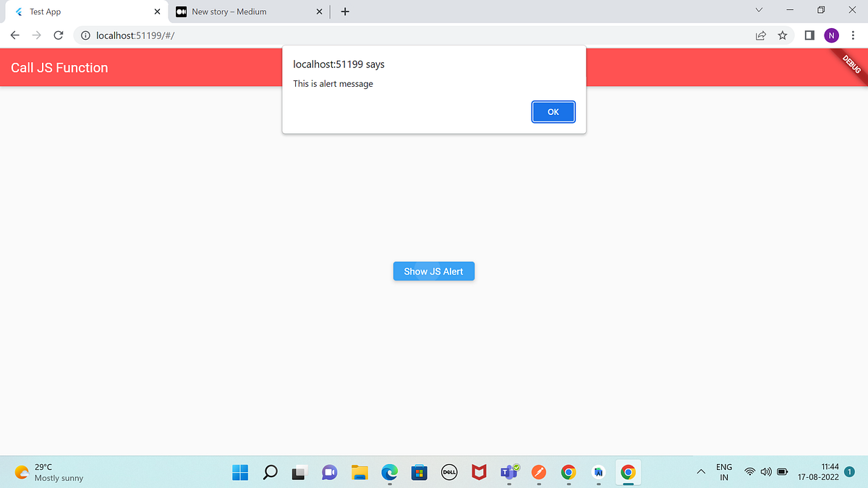Expand hidden tray icons with the chevron
The width and height of the screenshot is (868, 488).
point(700,472)
